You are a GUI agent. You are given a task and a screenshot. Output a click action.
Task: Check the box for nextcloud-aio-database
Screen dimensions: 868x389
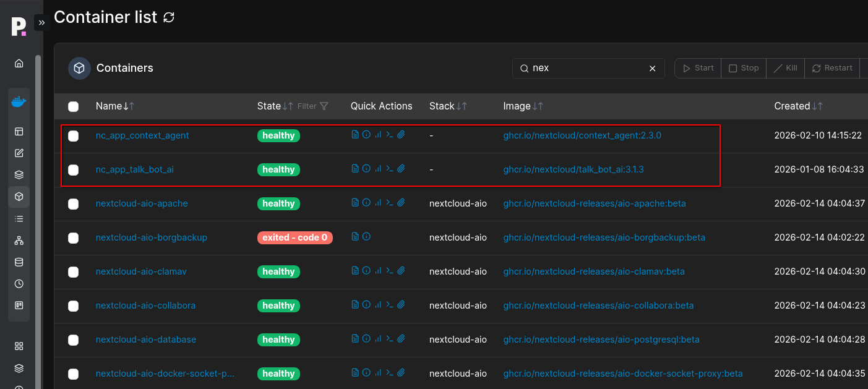[x=73, y=340]
